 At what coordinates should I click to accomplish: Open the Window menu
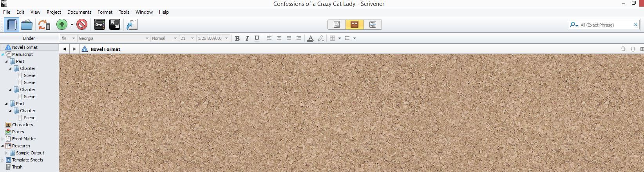(x=144, y=12)
